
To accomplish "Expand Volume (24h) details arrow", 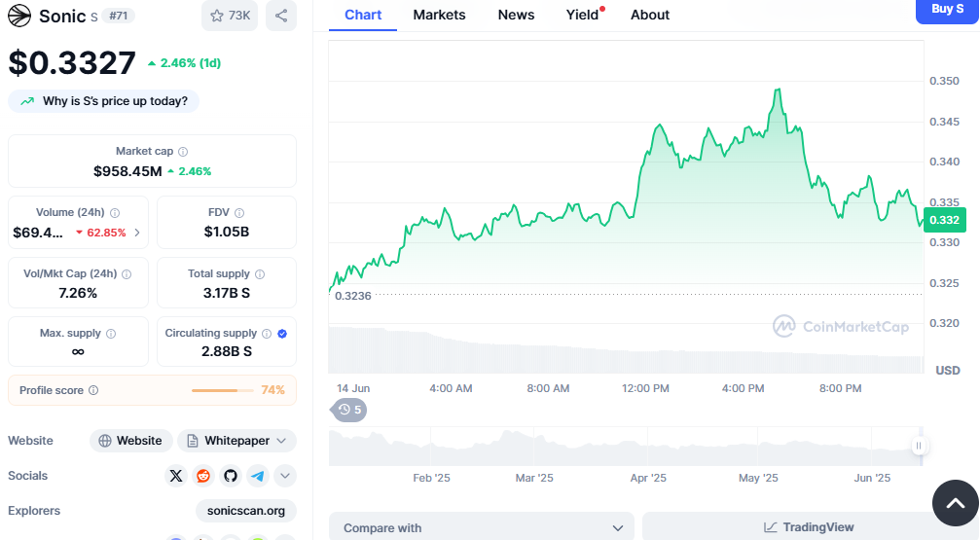I will pyautogui.click(x=137, y=233).
